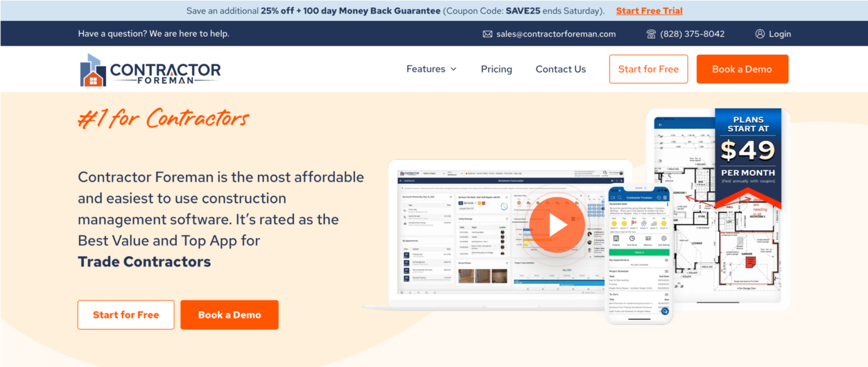The height and width of the screenshot is (367, 868).
Task: Click the orange Book a Demo button
Action: coord(742,68)
